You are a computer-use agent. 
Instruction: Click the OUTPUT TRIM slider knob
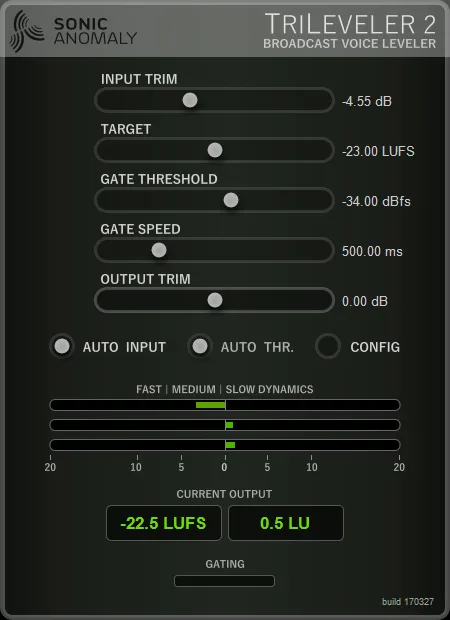coord(215,300)
